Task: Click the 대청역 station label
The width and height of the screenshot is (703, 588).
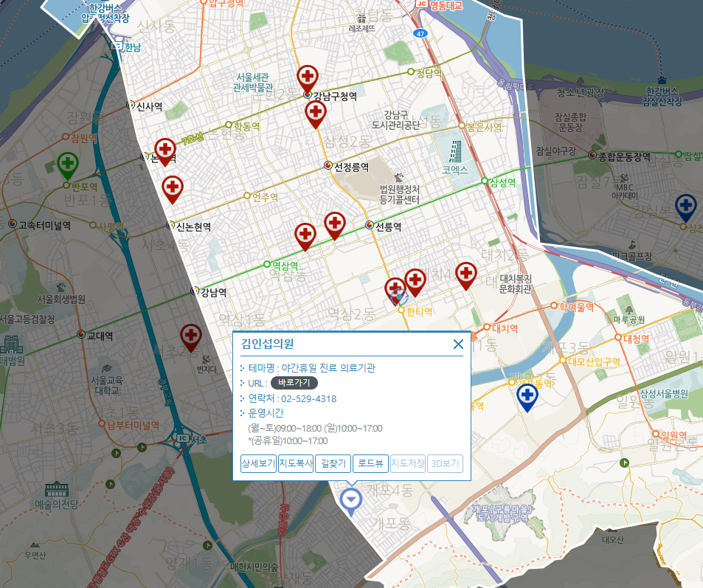Action: pyautogui.click(x=636, y=339)
